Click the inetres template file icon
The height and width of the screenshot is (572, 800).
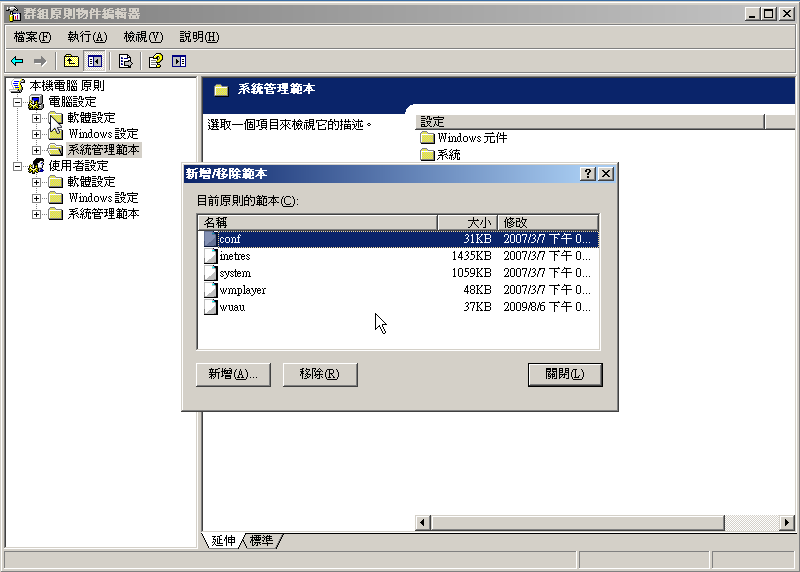click(210, 256)
